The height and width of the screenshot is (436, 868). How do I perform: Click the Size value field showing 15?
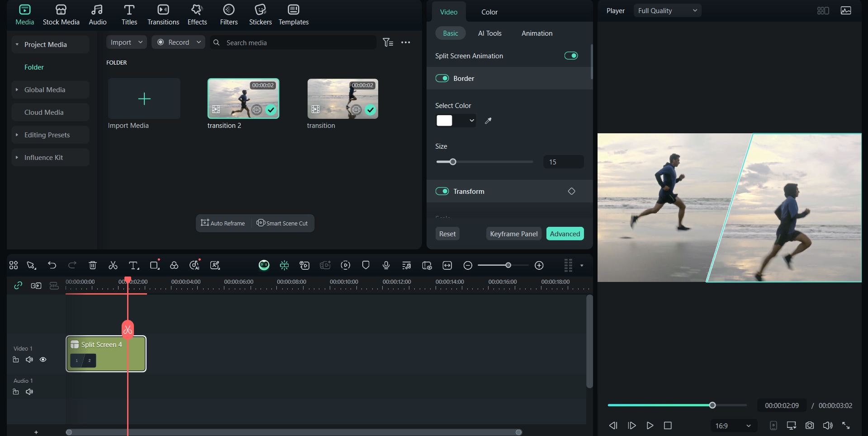point(563,162)
